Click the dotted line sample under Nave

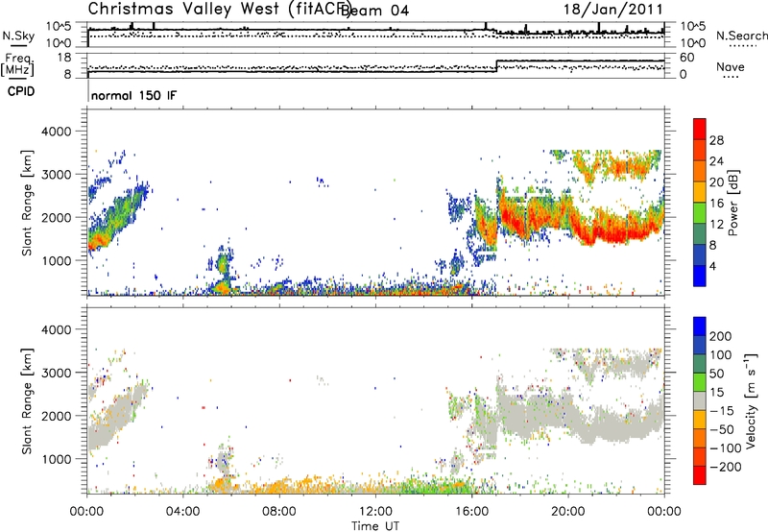coord(732,77)
